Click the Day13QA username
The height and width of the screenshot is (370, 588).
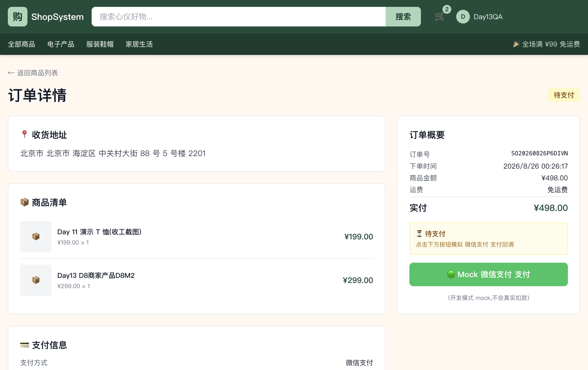point(488,17)
